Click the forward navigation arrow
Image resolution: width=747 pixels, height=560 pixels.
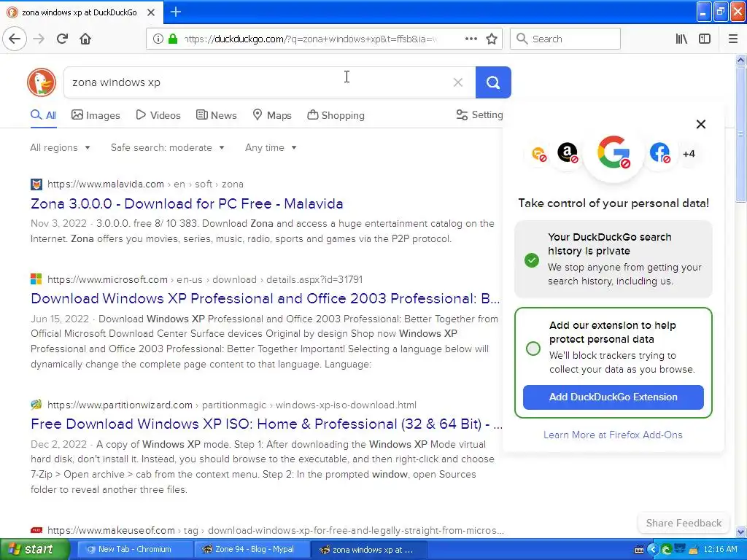pyautogui.click(x=39, y=39)
